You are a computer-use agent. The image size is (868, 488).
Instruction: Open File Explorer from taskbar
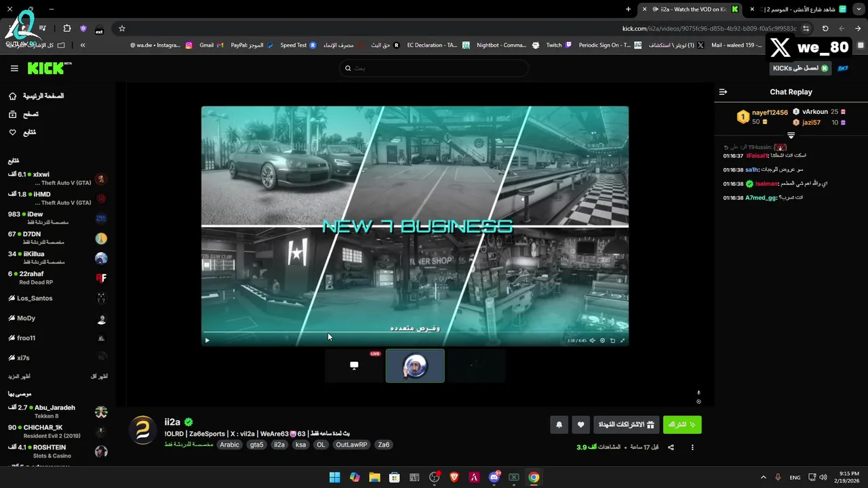374,477
